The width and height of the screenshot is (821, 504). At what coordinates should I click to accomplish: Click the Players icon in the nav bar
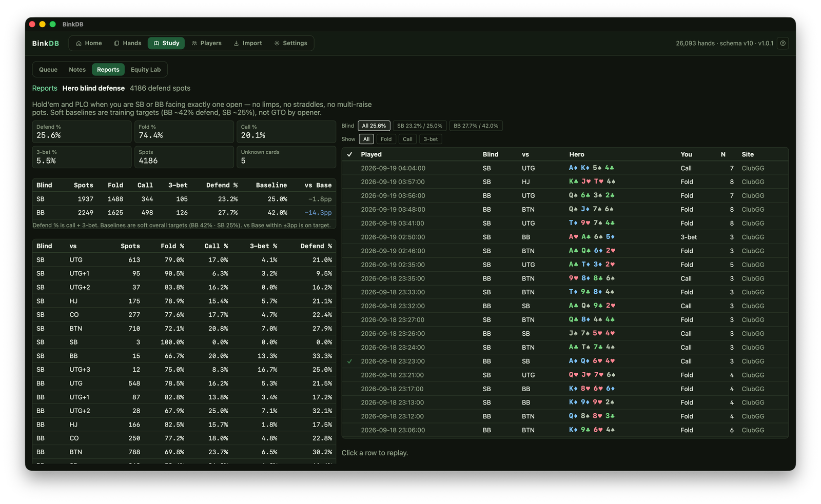tap(194, 44)
